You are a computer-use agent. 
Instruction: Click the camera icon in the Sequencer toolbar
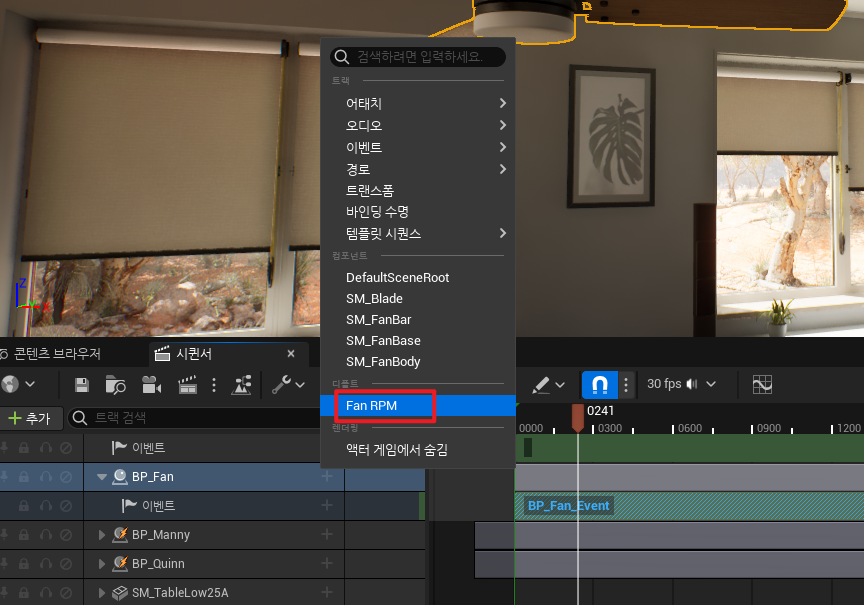tap(152, 385)
